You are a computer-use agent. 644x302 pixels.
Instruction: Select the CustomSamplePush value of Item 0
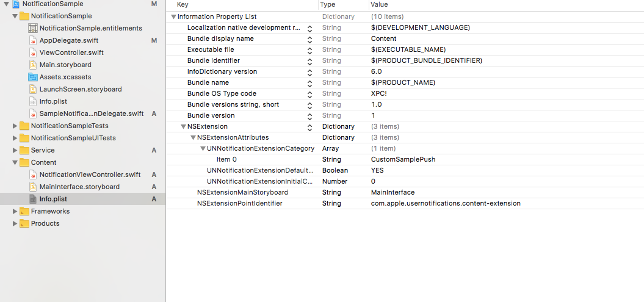403,160
